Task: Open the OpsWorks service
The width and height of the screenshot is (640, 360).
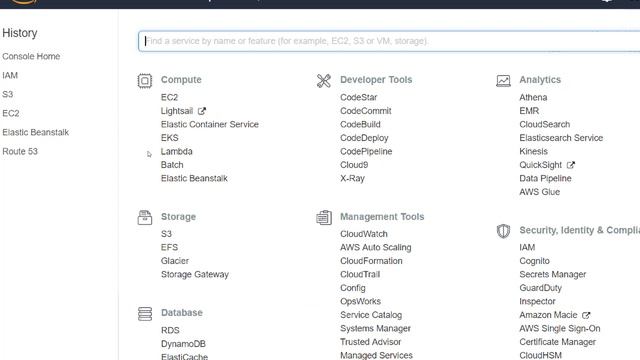Action: click(360, 302)
